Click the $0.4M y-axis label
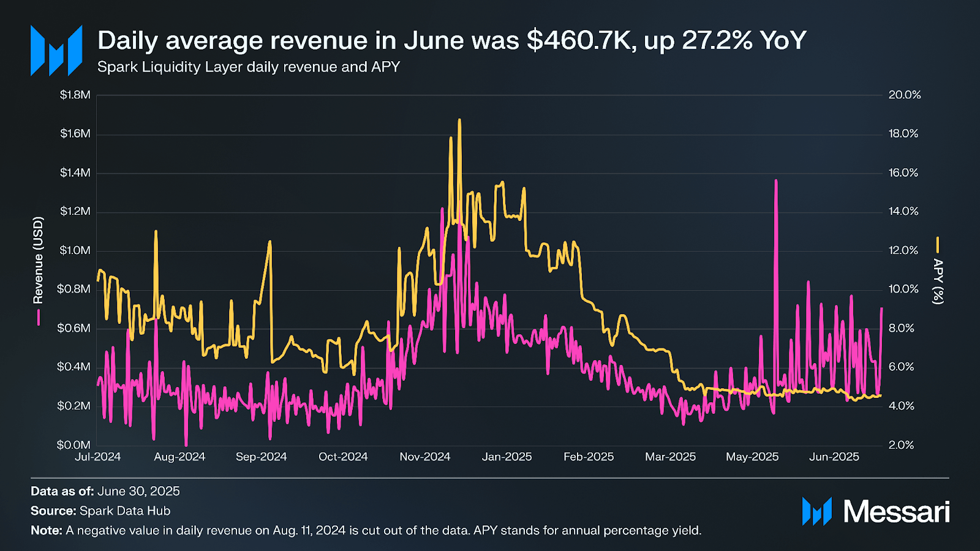 [74, 367]
